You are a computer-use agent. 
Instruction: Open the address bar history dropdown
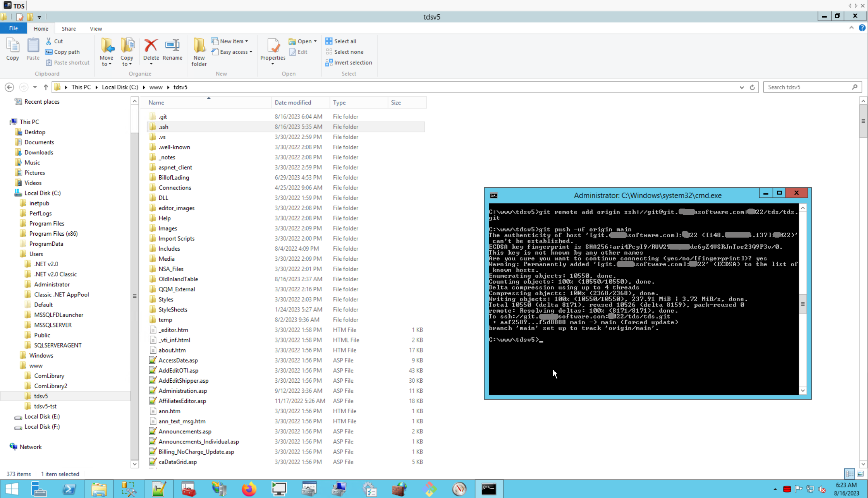[x=741, y=87]
